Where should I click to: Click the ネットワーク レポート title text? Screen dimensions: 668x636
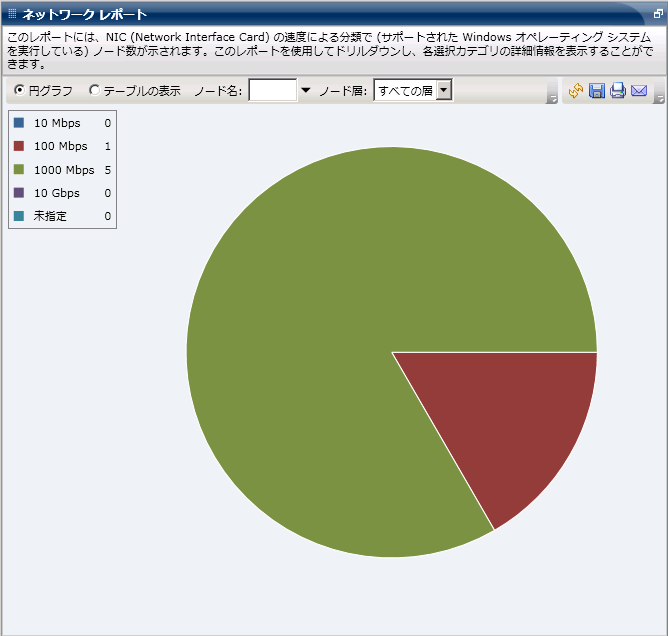point(84,14)
